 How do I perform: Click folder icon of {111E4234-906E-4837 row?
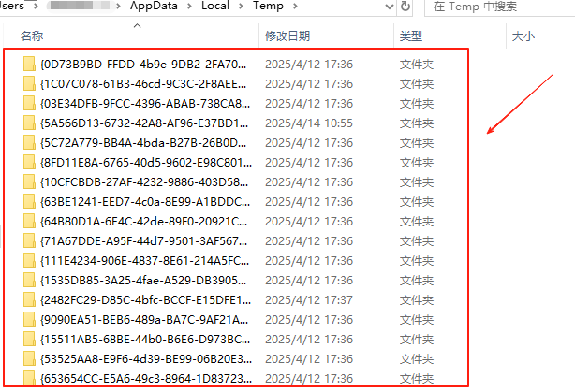[x=29, y=260]
